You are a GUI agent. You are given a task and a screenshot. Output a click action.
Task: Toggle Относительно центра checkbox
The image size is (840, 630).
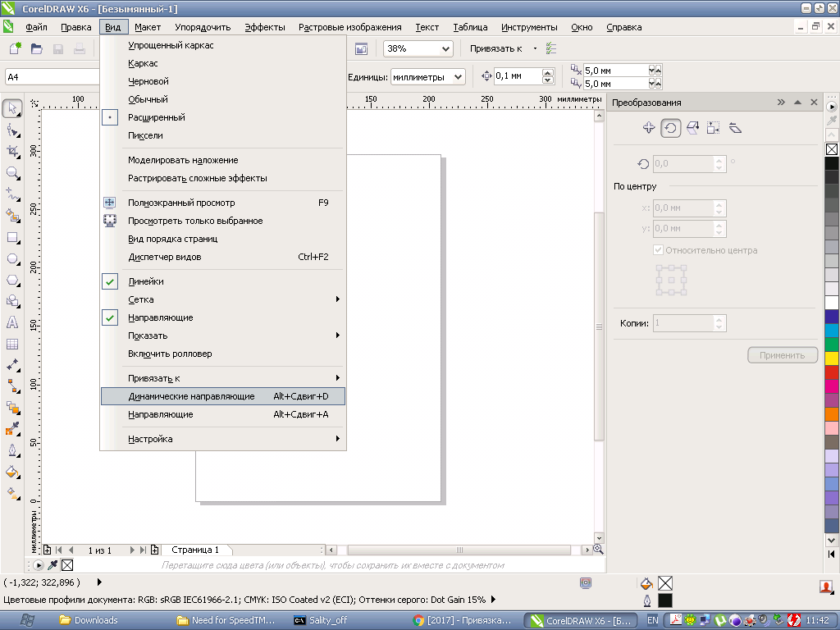click(658, 249)
